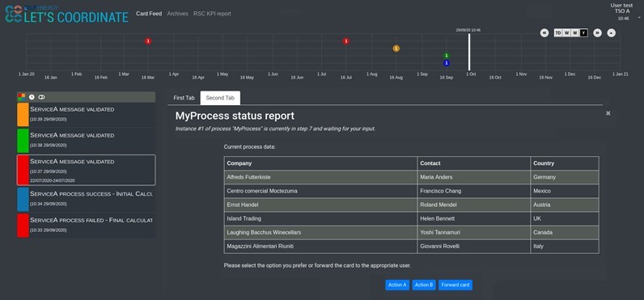Image resolution: width=644 pixels, height=300 pixels.
Task: Open the Archives menu item
Action: point(177,14)
